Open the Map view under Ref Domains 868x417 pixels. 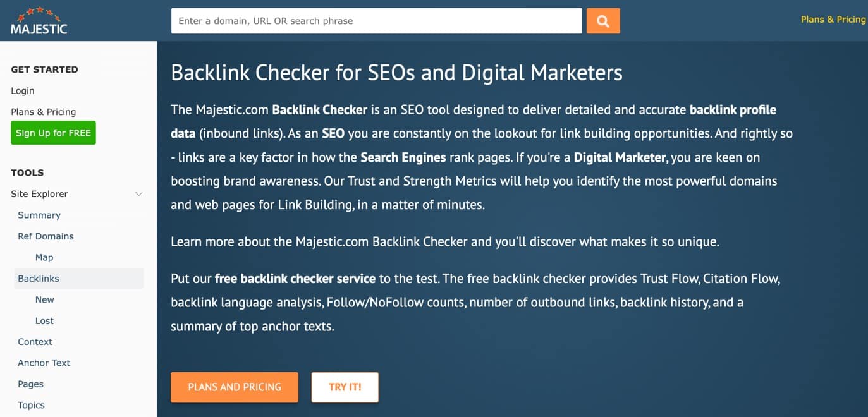coord(44,257)
